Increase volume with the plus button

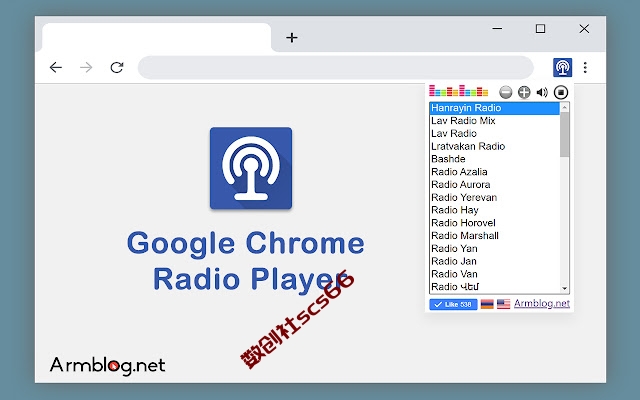click(524, 92)
